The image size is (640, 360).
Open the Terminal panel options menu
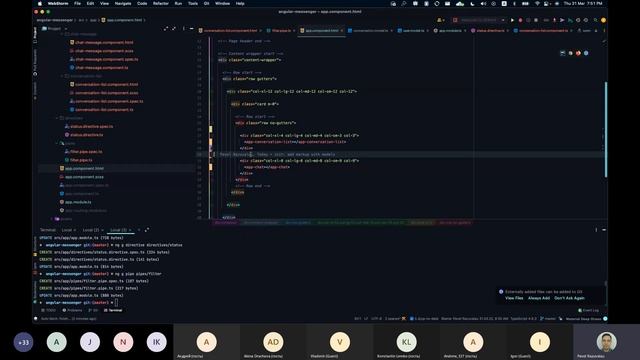(596, 230)
